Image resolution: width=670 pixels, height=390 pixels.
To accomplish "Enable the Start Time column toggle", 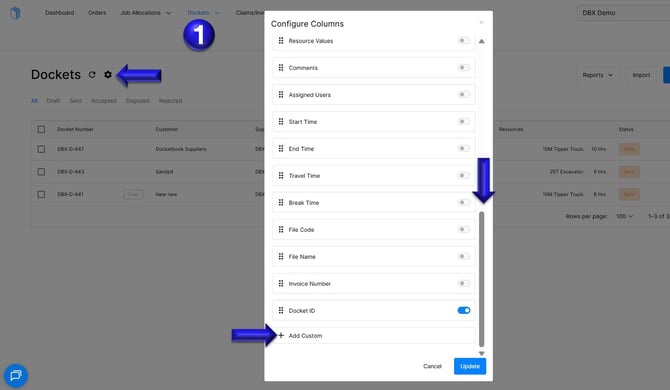I will (x=464, y=121).
